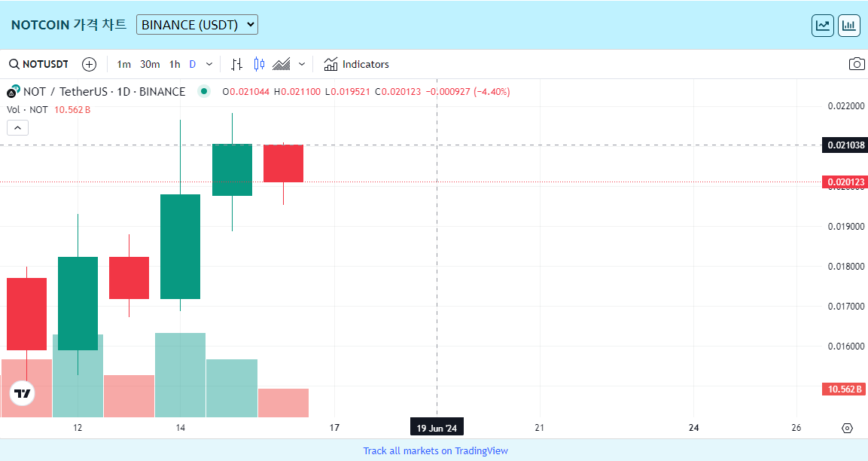Select the 30m interval
The image size is (868, 461).
[150, 64]
